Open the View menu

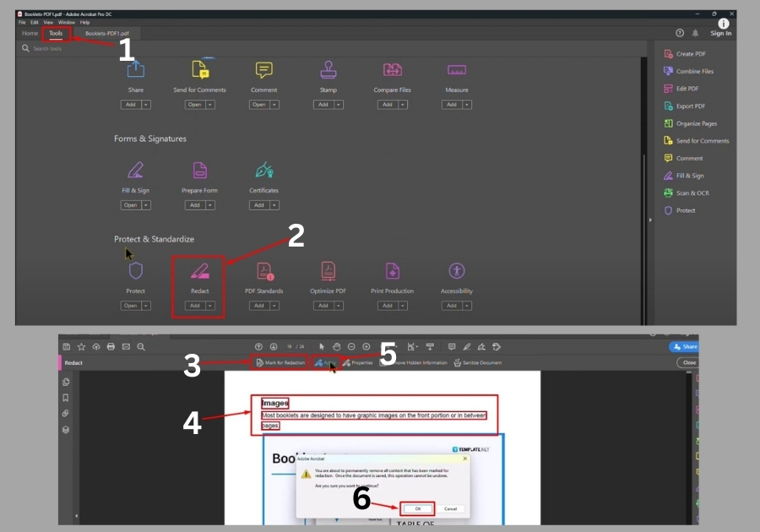point(48,22)
